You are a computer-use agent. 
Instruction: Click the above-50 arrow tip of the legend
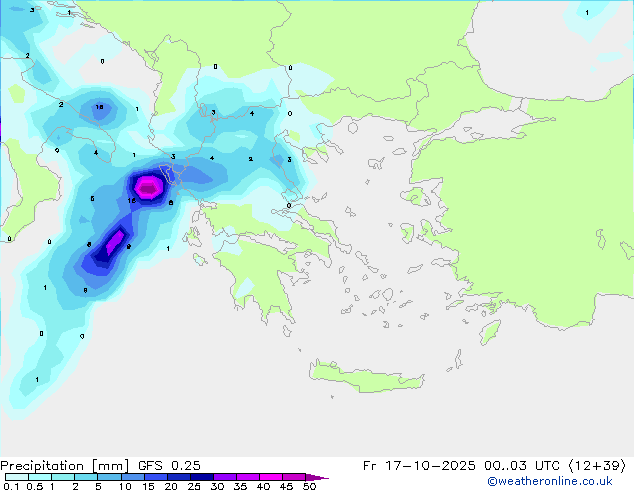(317, 477)
